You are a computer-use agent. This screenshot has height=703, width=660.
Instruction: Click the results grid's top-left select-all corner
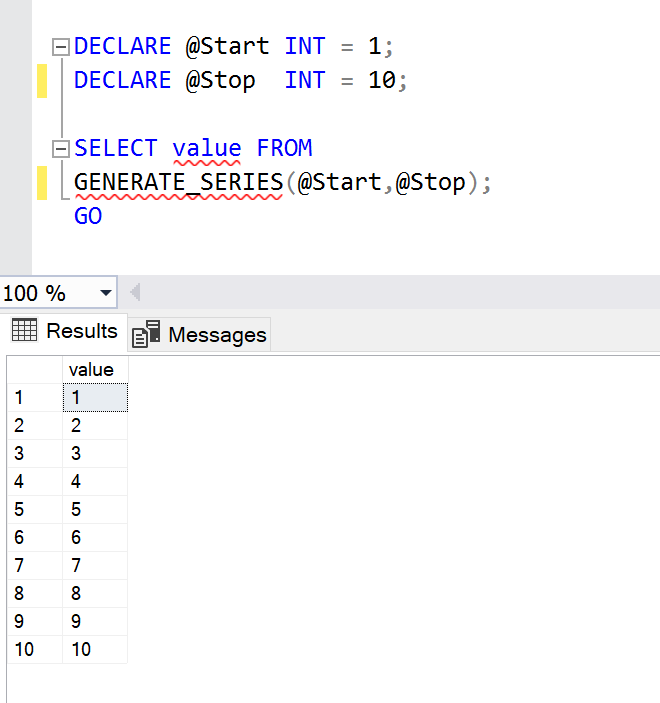coord(33,370)
